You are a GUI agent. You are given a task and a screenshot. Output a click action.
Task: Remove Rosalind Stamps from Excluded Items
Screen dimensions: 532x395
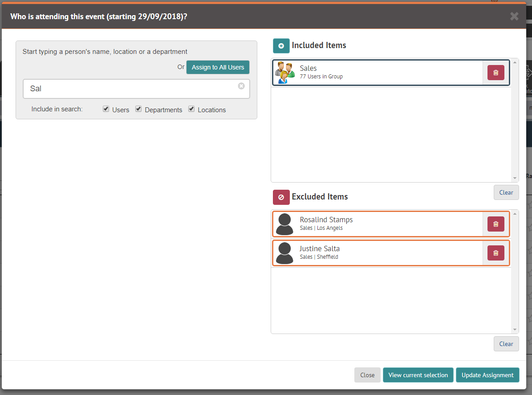495,224
